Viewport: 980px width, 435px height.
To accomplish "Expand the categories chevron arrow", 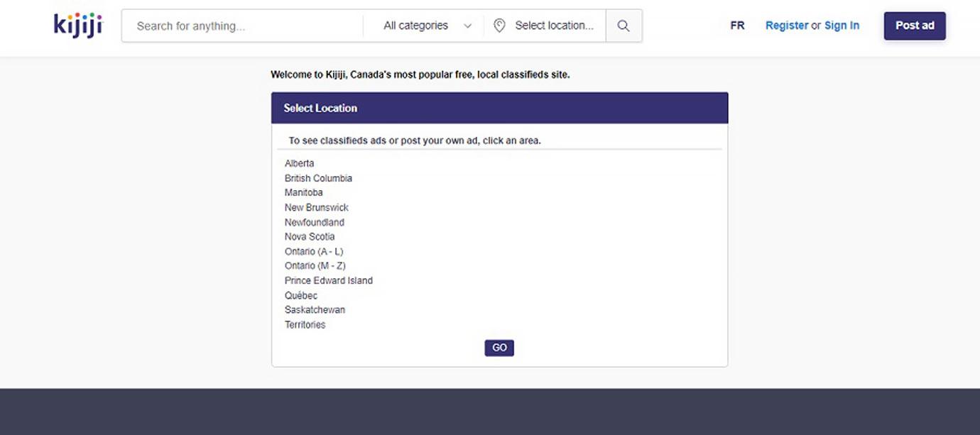I will 467,26.
